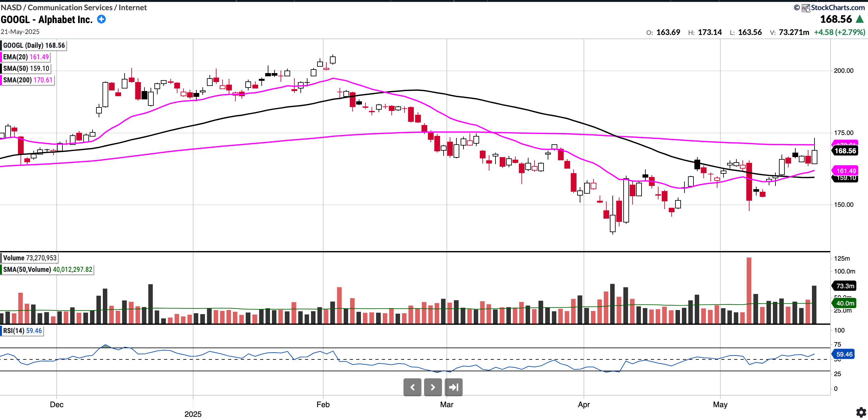Viewport: 868px width, 420px height.
Task: Select the SMA(200) legend label
Action: [28, 80]
